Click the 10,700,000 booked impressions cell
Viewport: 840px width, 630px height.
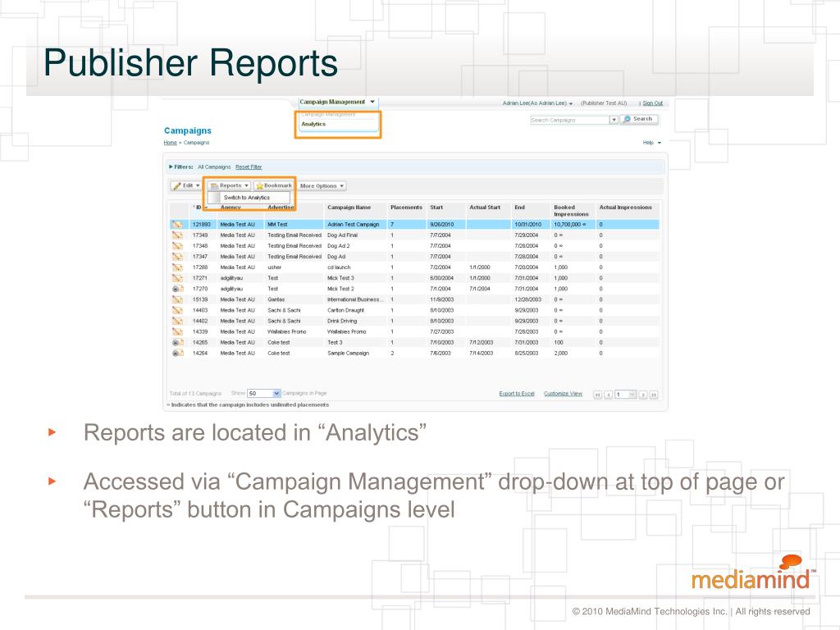[570, 225]
